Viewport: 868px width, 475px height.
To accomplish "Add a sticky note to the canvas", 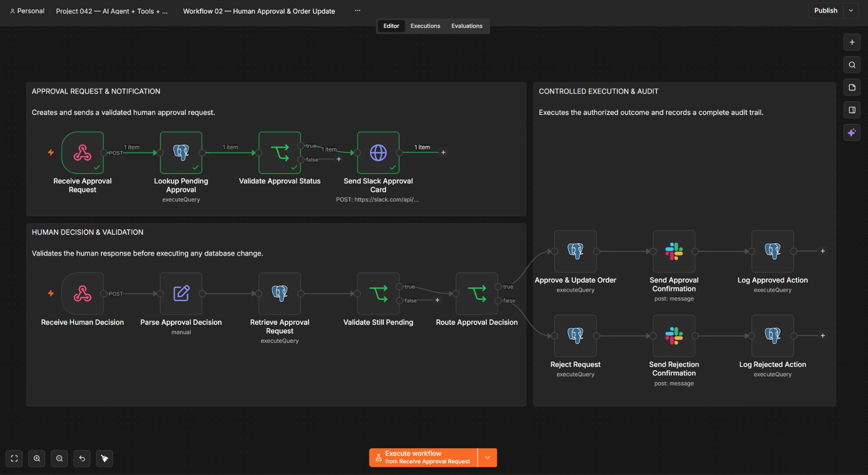I will coord(852,87).
